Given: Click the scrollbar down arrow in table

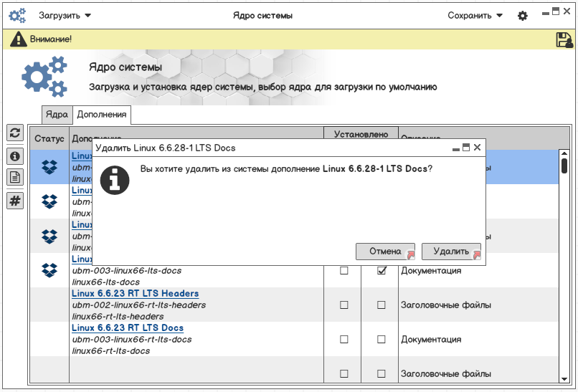Looking at the screenshot, I should [x=564, y=378].
